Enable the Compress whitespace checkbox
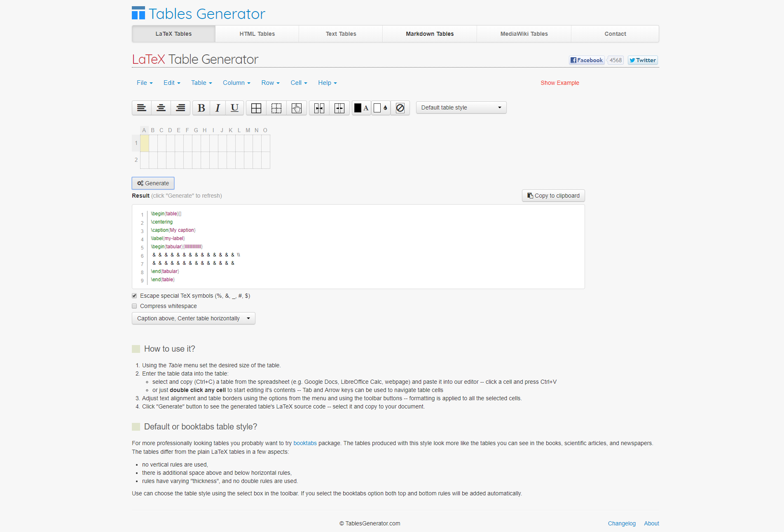This screenshot has height=532, width=784. point(134,306)
